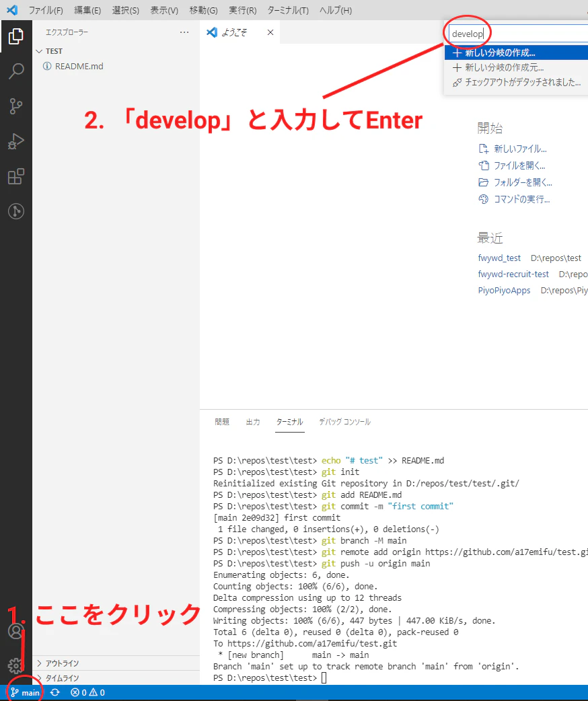Open recent project fwywd-recruit-test
This screenshot has width=588, height=701.
pyautogui.click(x=513, y=274)
